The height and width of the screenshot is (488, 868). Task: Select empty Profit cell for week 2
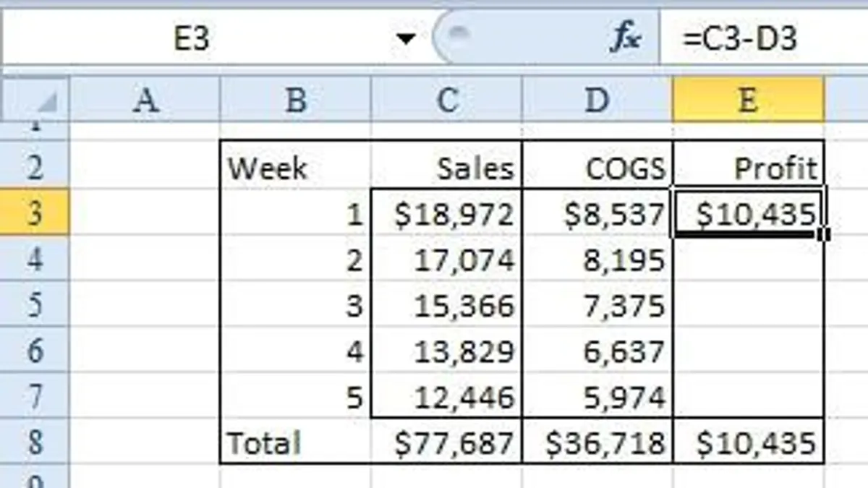pos(748,259)
